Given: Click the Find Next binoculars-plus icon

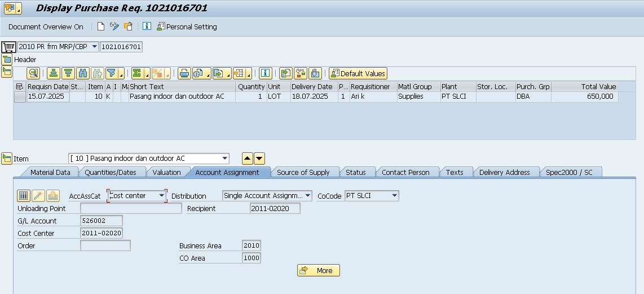Looking at the screenshot, I should pos(98,73).
